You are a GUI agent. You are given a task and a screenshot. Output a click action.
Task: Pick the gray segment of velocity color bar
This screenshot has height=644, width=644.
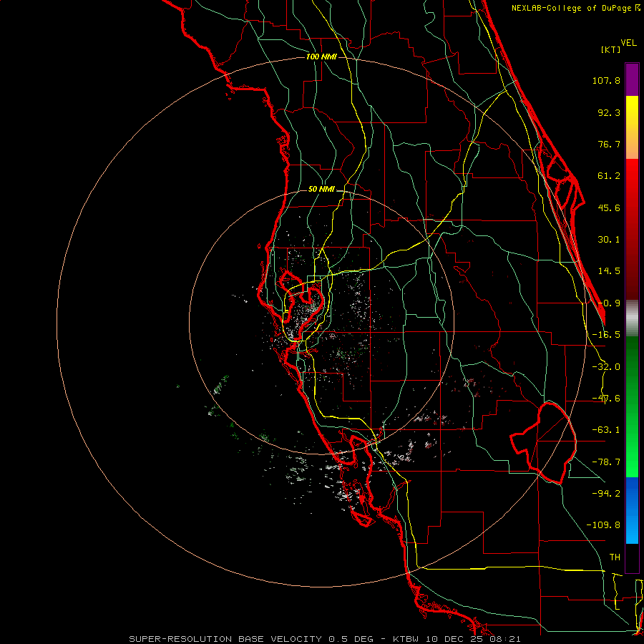click(x=632, y=318)
